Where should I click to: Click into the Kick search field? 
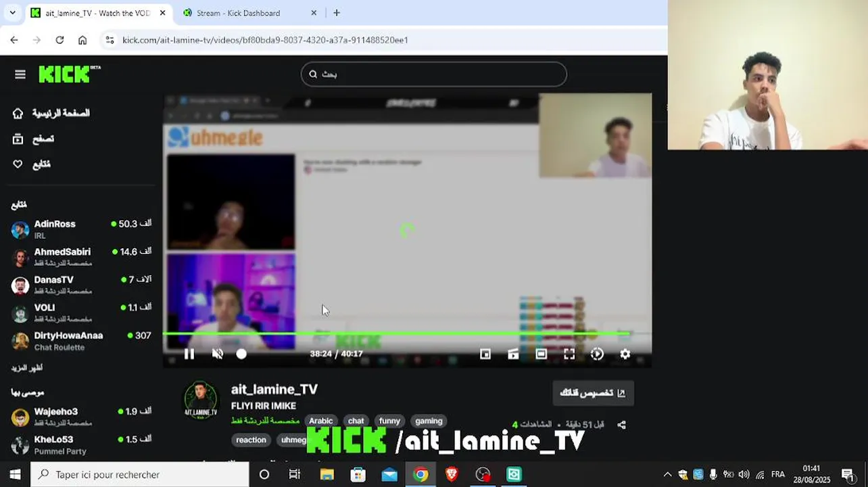[x=433, y=74]
